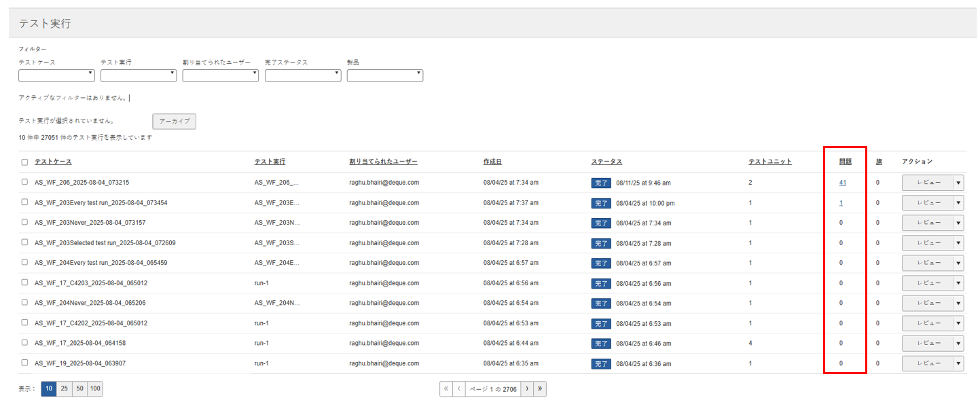The height and width of the screenshot is (402, 980).
Task: Check the AS_WF_206_2025-08-04_073215 row checkbox
Action: [25, 182]
